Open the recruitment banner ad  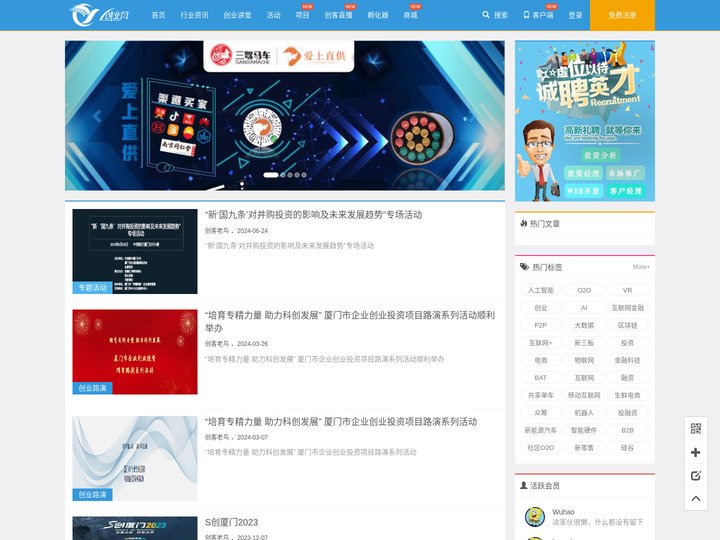point(585,121)
